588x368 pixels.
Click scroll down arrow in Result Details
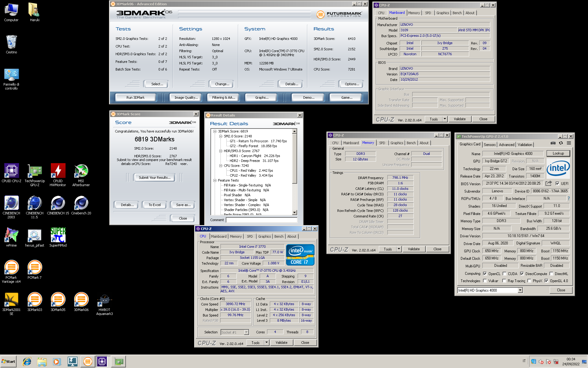(x=294, y=213)
